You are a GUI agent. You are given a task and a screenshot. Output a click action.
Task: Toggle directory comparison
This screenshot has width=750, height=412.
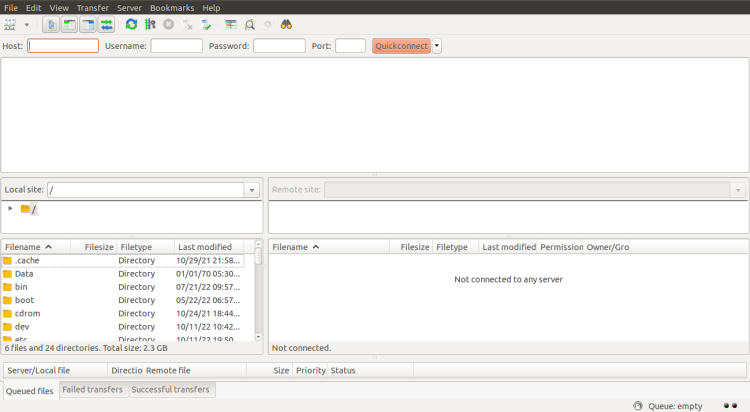[x=249, y=24]
